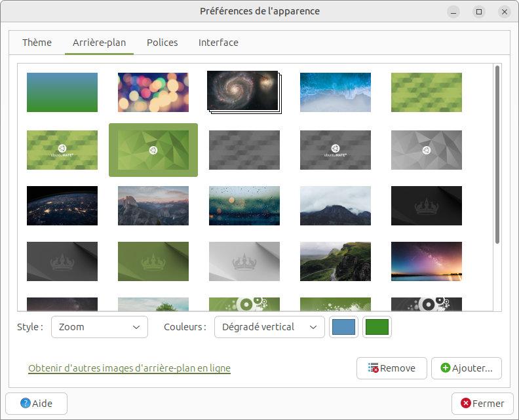This screenshot has width=519, height=420.
Task: Click the Aide help button
Action: pyautogui.click(x=36, y=404)
